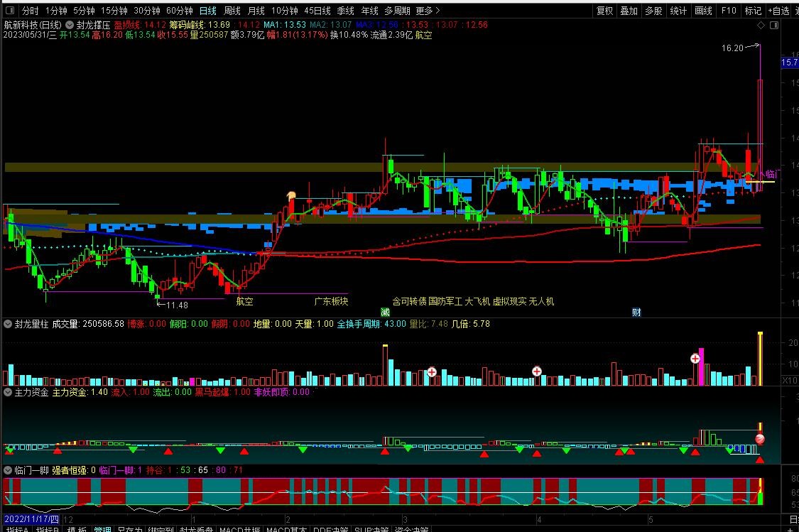Click the 黑马起爆: 1.00 readout

point(223,392)
